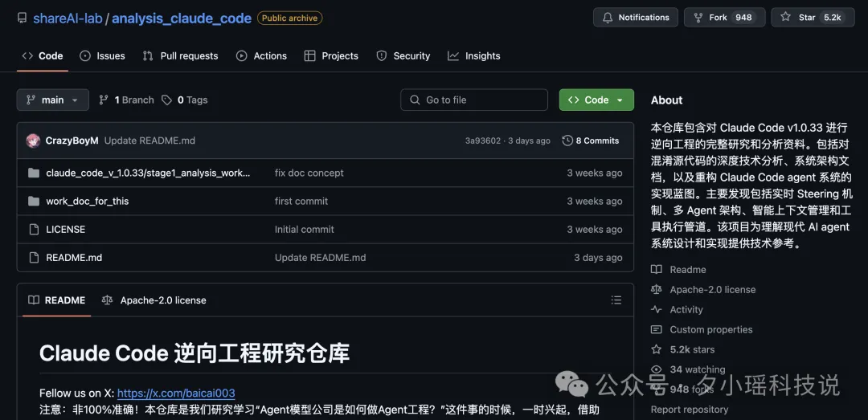Open the LICENSE file
The height and width of the screenshot is (420, 868).
66,230
